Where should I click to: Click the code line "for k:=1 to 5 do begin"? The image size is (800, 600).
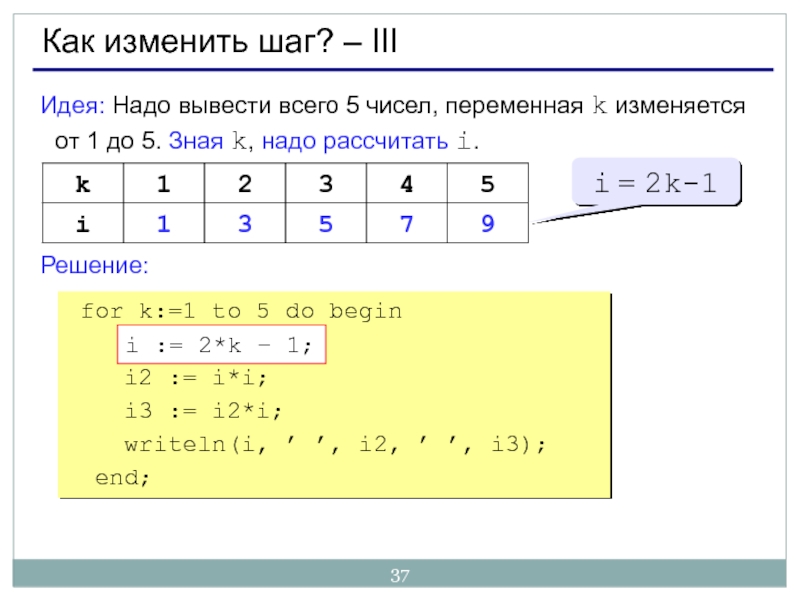[241, 312]
